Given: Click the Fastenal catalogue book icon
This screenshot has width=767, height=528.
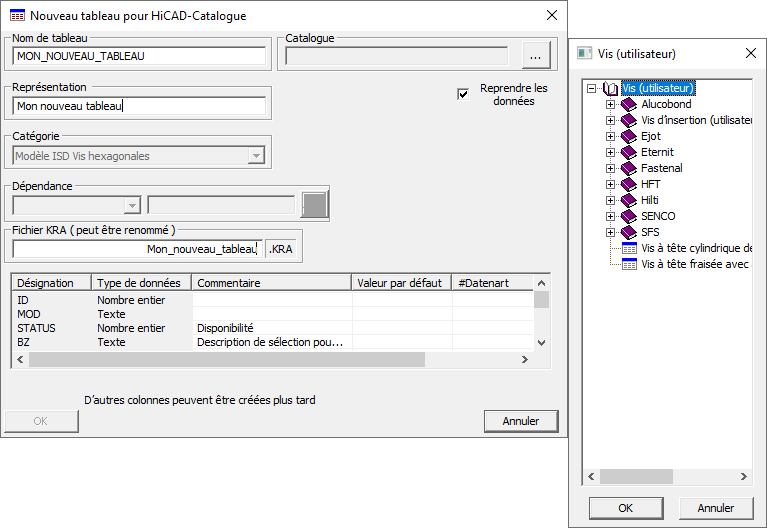Looking at the screenshot, I should [629, 168].
